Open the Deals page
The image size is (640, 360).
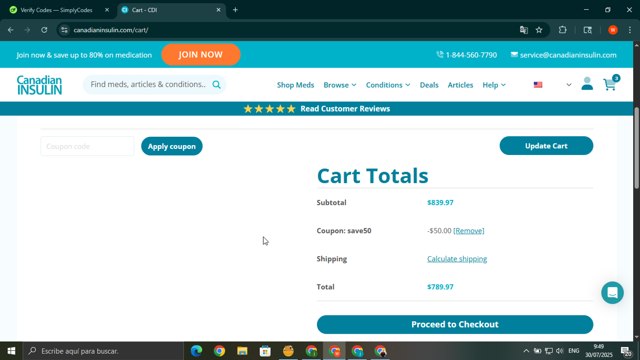pos(429,85)
